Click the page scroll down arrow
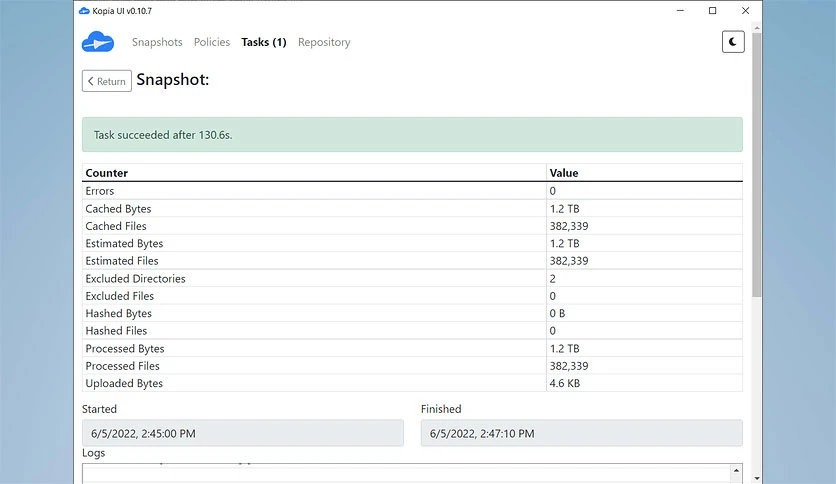The image size is (836, 484). [757, 478]
